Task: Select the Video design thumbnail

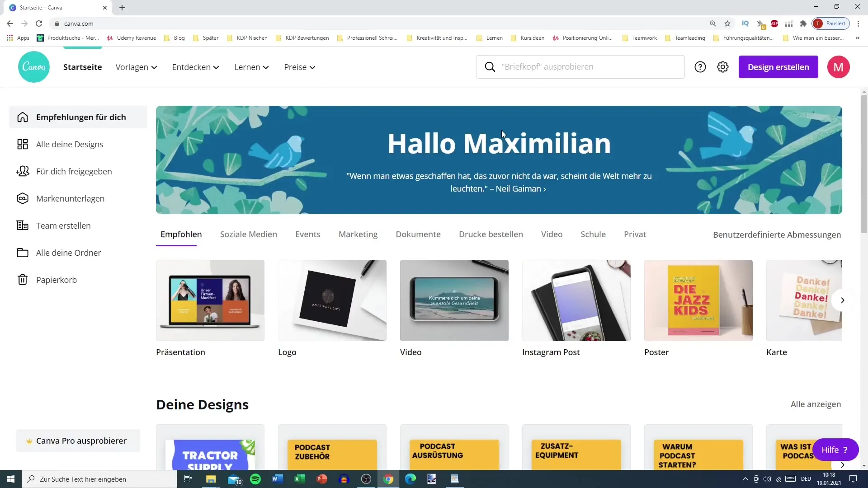Action: click(454, 300)
